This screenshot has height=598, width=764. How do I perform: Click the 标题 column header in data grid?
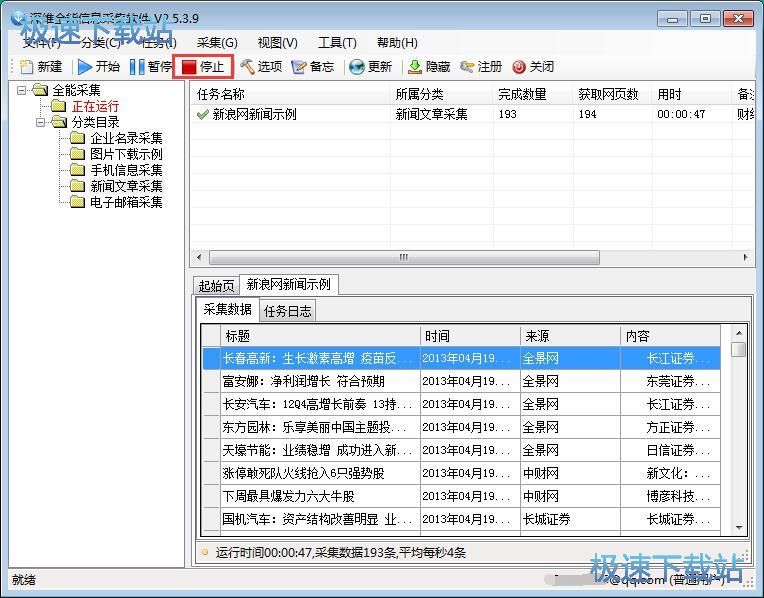click(x=320, y=336)
